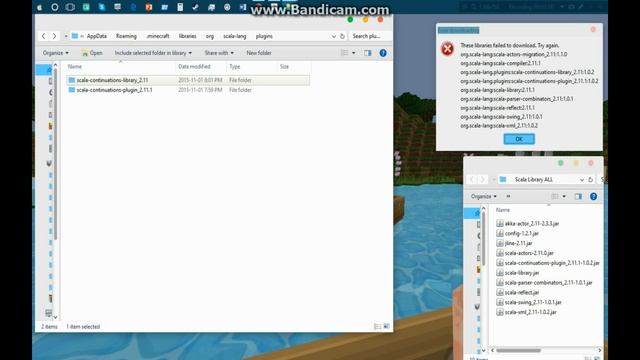Click OK in the failed download dialog
640x360 pixels.
pos(519,139)
